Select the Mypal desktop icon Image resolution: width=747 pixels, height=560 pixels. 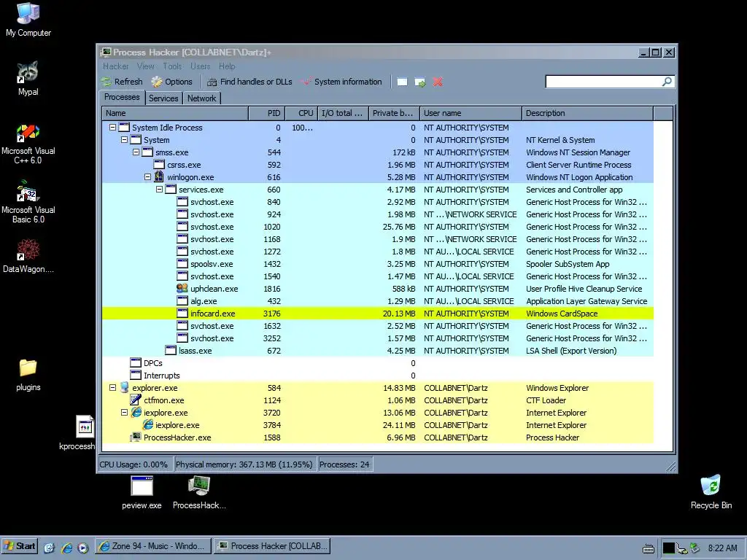point(28,79)
